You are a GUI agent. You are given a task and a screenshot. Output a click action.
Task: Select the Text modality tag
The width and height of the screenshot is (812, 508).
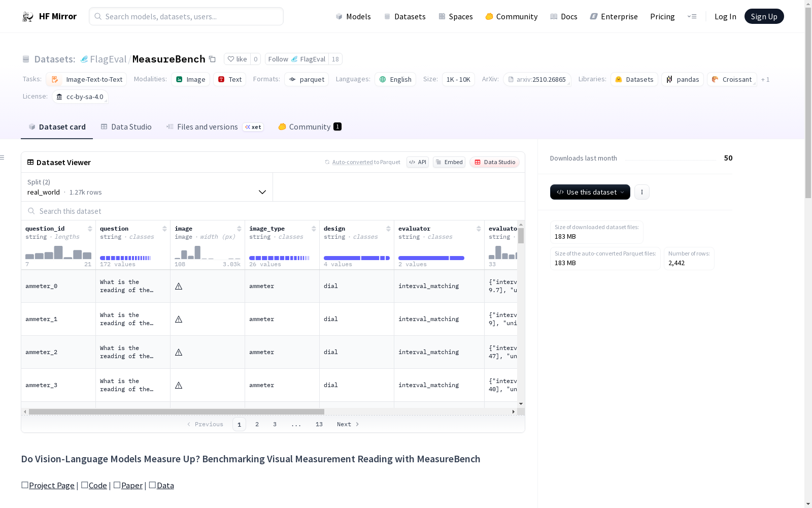(229, 79)
